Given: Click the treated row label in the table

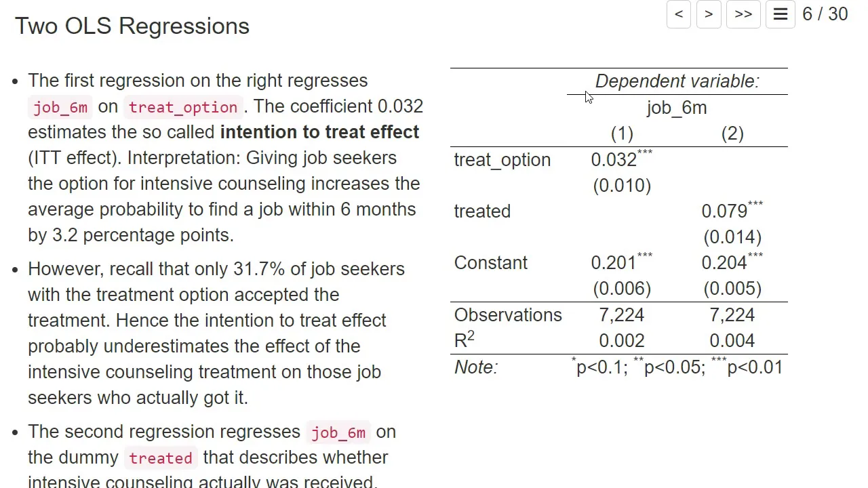Looking at the screenshot, I should click(x=482, y=211).
